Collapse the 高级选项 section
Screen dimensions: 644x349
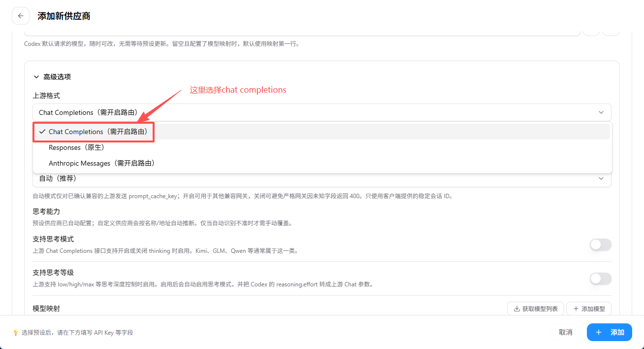[52, 77]
